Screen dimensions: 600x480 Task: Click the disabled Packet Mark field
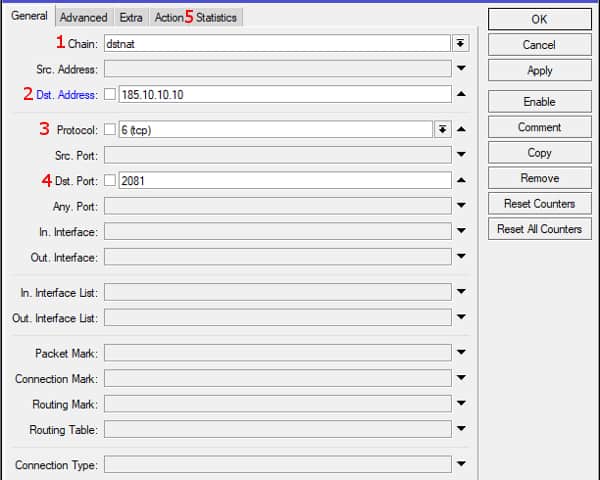point(278,353)
